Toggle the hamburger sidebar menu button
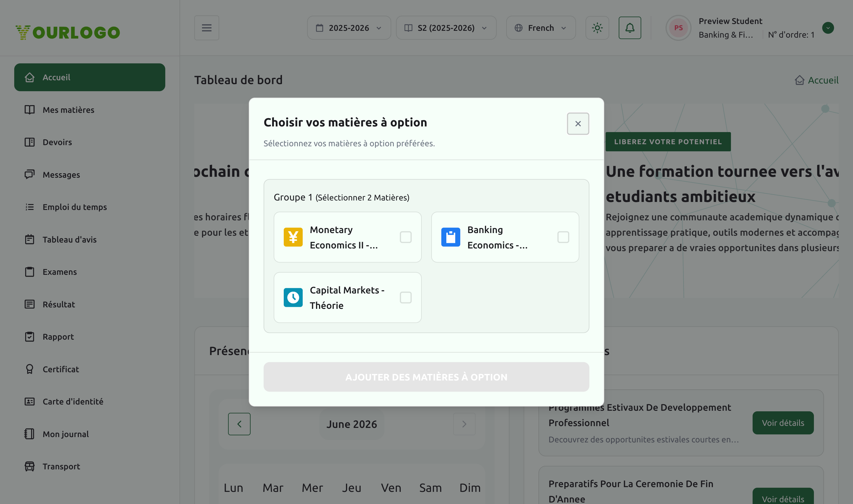The image size is (853, 504). point(206,28)
